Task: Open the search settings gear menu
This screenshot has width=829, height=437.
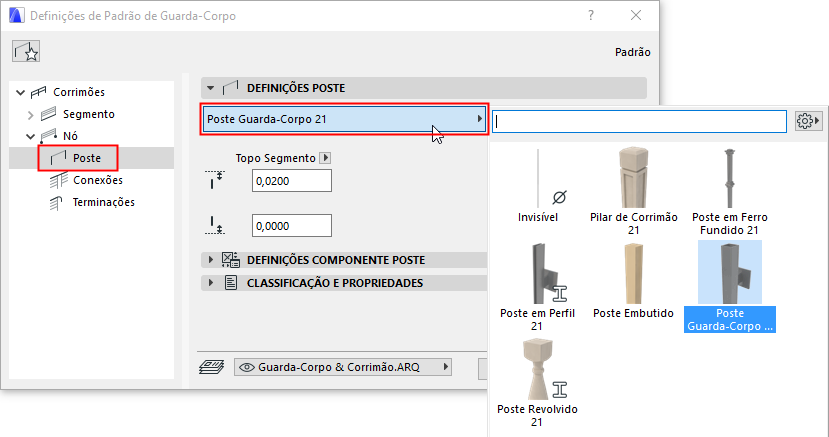Action: click(807, 120)
